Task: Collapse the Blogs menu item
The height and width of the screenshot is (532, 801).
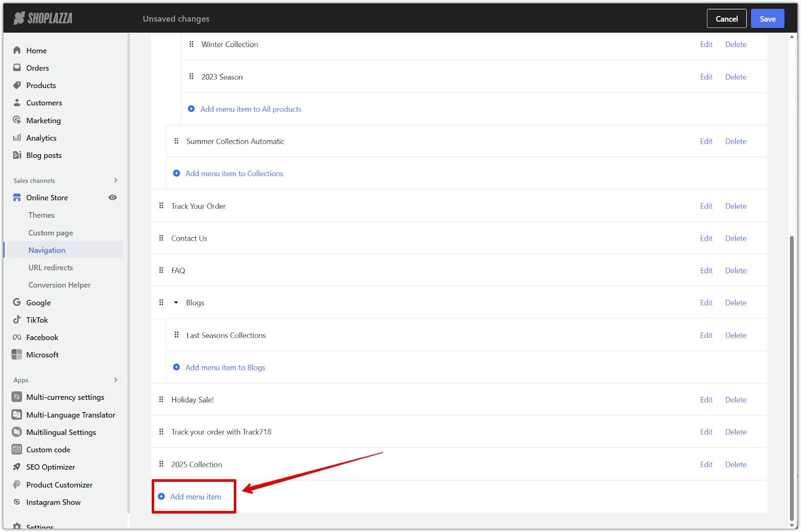Action: coord(176,303)
